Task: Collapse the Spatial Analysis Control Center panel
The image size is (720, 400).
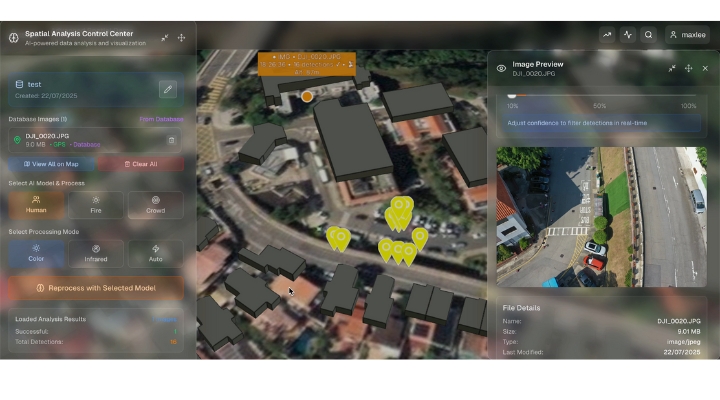Action: 165,37
